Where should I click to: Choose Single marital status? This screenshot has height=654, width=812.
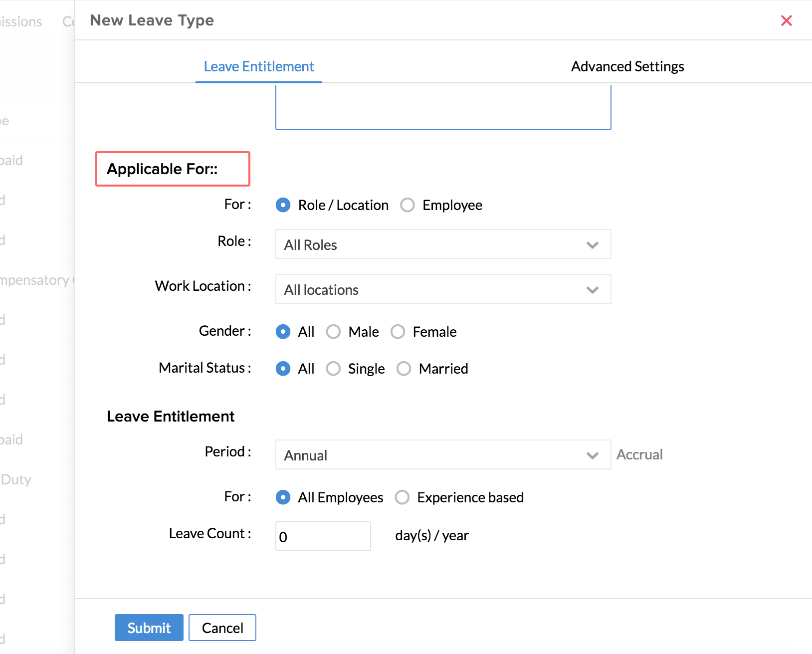click(x=333, y=369)
